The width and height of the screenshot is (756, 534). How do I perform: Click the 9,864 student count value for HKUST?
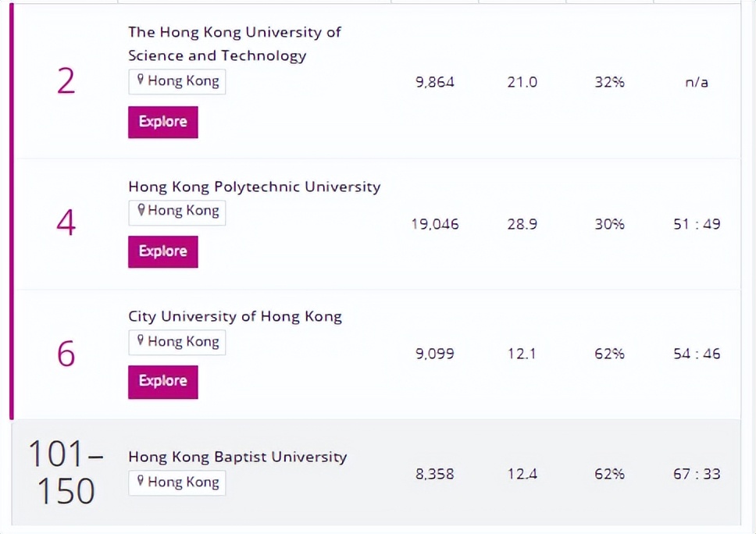[x=435, y=81]
